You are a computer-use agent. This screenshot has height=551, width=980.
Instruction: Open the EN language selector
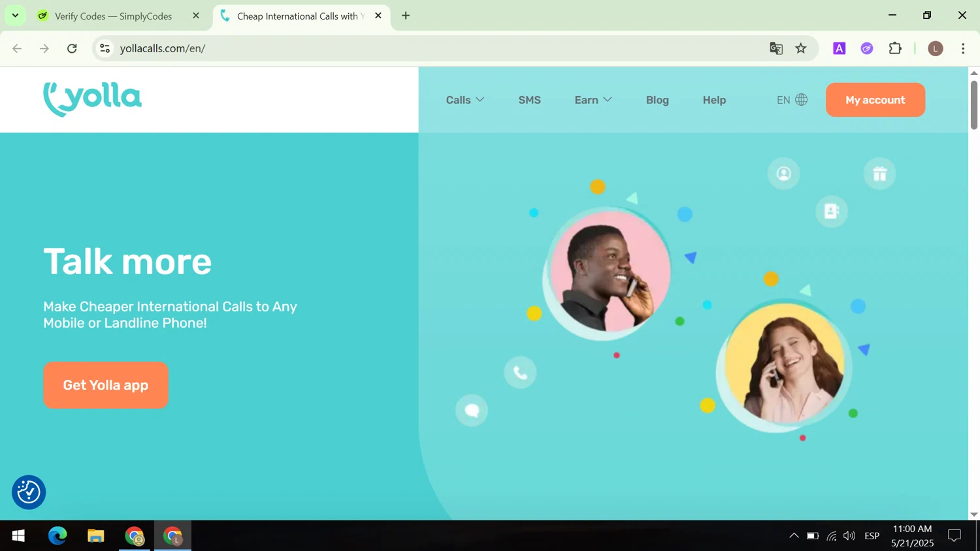[x=792, y=100]
